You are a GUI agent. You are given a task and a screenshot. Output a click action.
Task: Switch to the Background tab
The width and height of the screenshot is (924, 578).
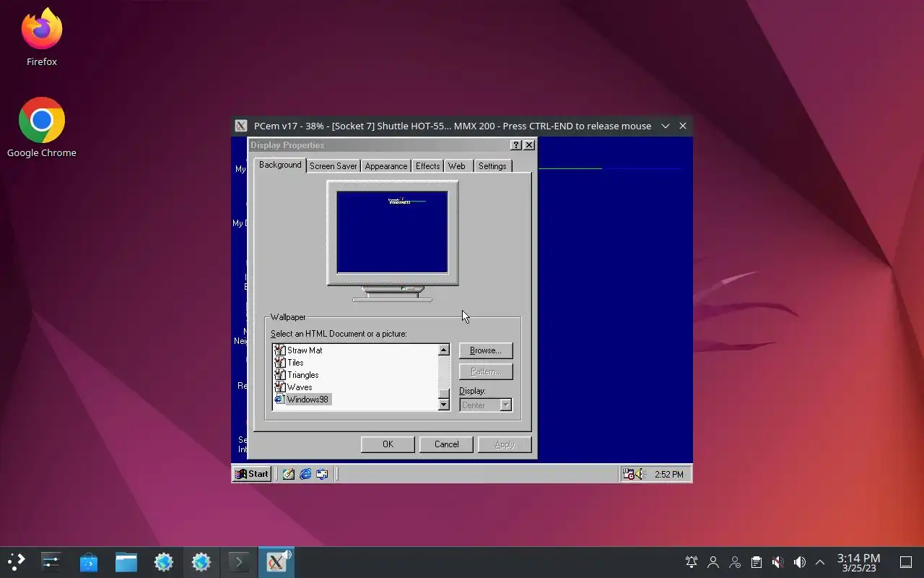280,165
